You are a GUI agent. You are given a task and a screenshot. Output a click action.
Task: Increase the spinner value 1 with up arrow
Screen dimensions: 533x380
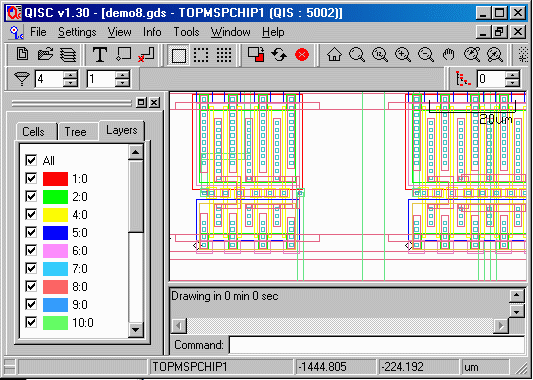coord(122,75)
